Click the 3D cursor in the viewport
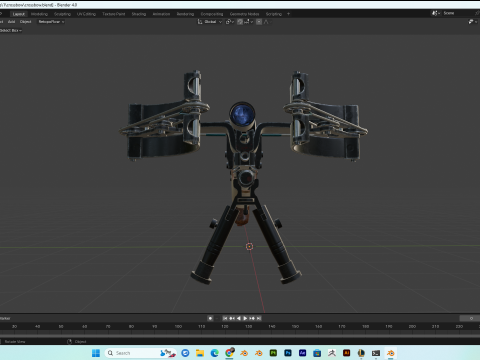The image size is (480, 360). pos(249,246)
